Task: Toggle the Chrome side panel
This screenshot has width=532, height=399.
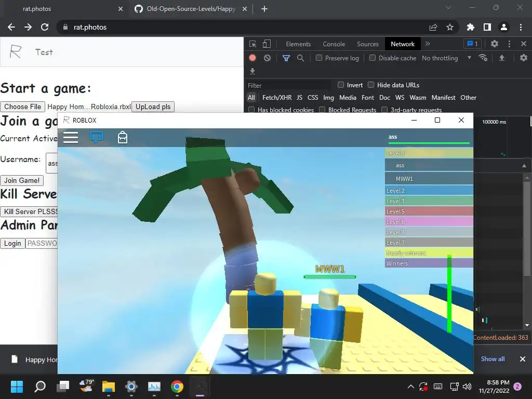Action: pyautogui.click(x=487, y=27)
